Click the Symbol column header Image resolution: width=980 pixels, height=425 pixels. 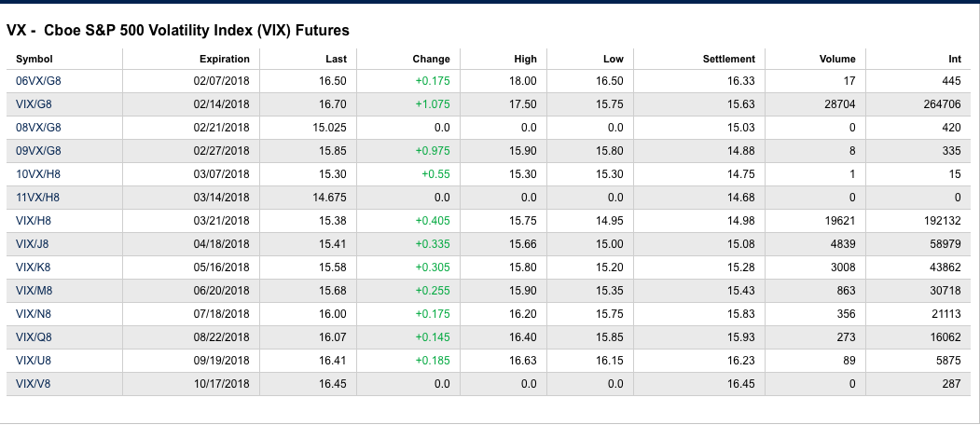(x=35, y=59)
